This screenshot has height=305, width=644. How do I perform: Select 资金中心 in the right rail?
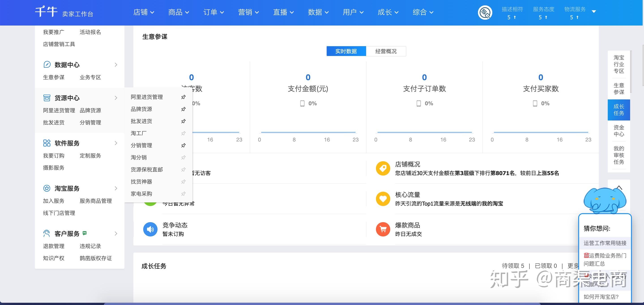point(619,131)
